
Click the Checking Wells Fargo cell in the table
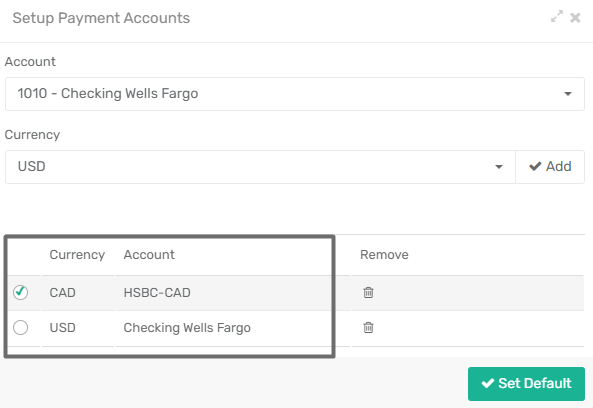[x=187, y=328]
